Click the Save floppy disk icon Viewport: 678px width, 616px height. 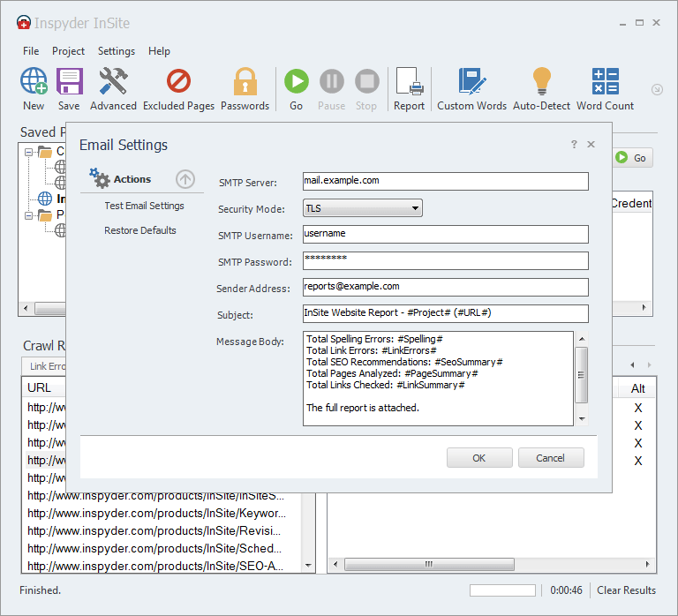point(69,81)
